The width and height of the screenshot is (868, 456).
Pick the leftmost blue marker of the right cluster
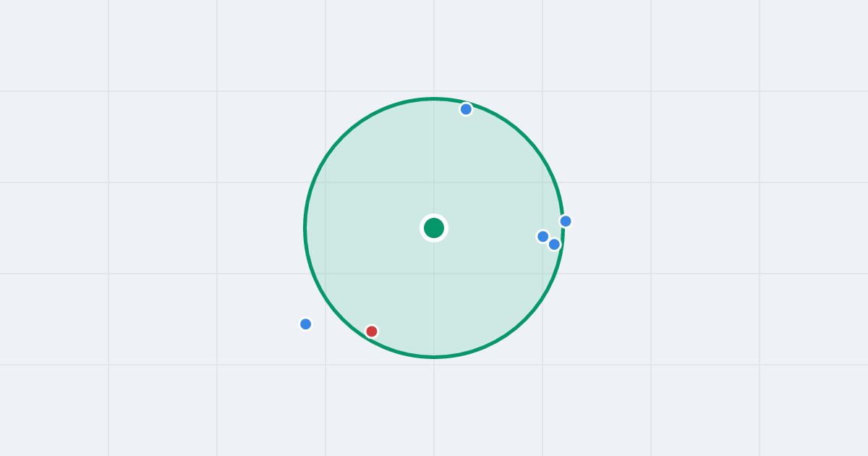coord(543,237)
